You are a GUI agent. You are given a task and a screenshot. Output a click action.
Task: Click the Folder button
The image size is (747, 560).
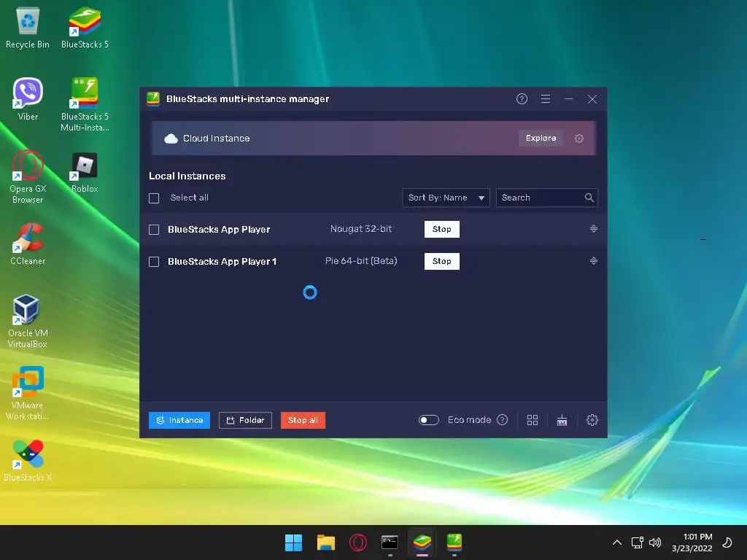(x=245, y=420)
